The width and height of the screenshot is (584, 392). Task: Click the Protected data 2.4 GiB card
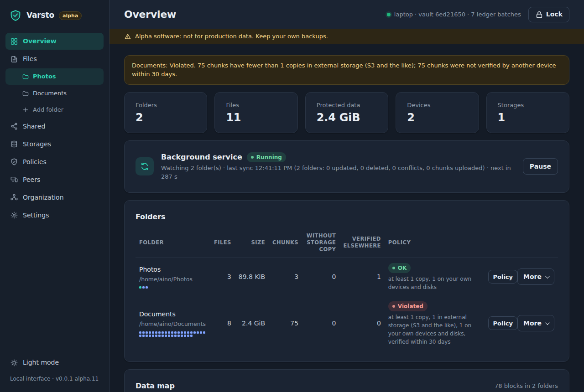click(347, 113)
